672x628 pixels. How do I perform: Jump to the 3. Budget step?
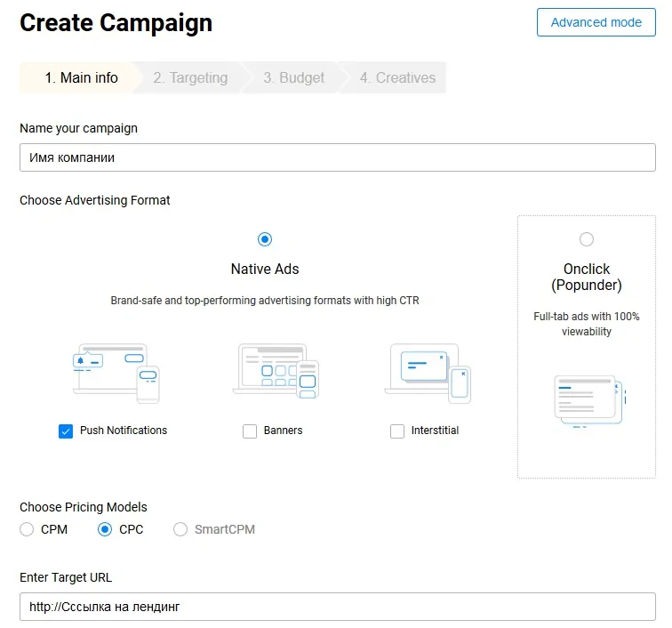(x=293, y=78)
